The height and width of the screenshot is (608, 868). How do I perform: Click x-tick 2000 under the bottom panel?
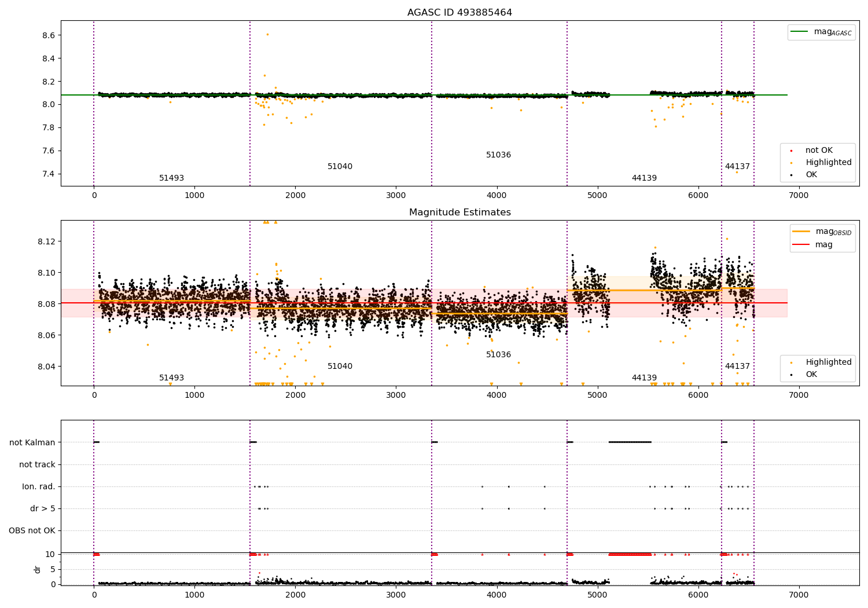[295, 595]
